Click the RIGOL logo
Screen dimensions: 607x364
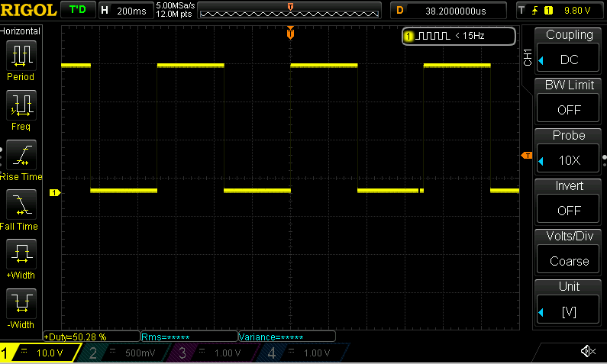pyautogui.click(x=29, y=10)
